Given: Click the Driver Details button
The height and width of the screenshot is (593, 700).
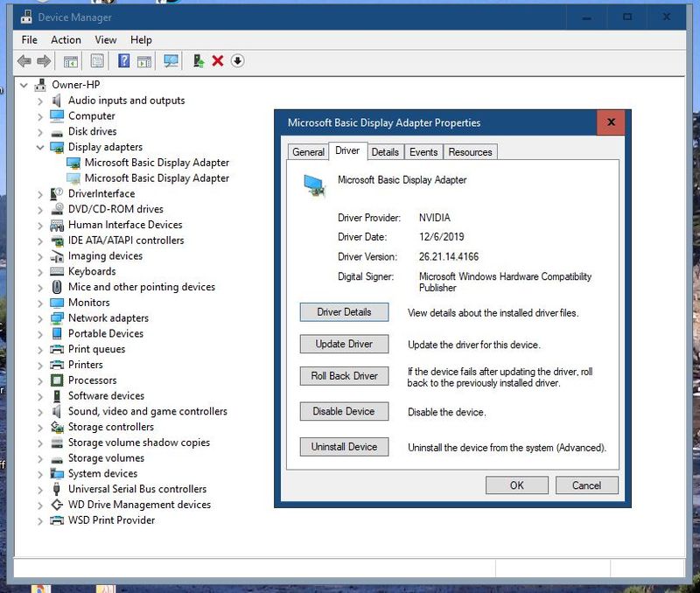Looking at the screenshot, I should [344, 312].
